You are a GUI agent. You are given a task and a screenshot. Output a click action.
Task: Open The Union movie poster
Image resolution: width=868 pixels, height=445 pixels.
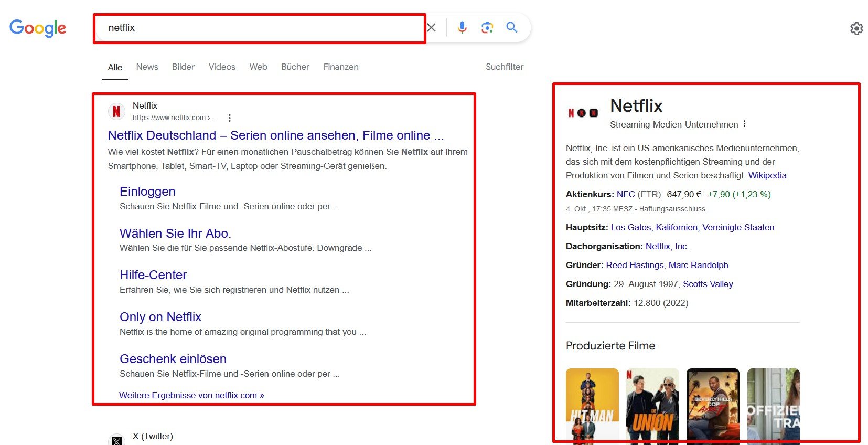(652, 406)
